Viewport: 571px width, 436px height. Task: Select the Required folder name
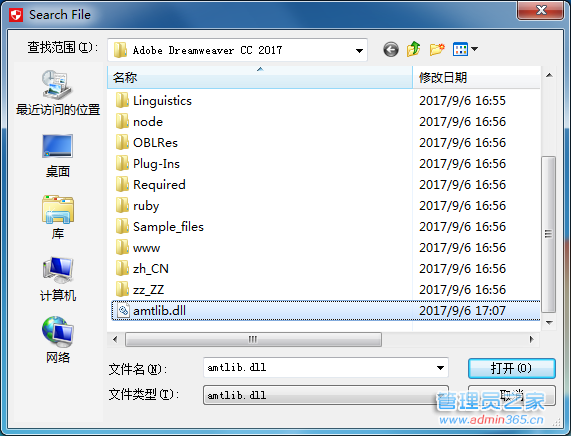coord(160,185)
